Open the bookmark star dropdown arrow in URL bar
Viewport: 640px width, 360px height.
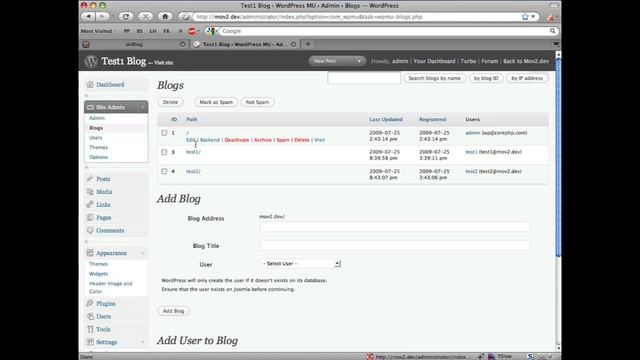[533, 17]
